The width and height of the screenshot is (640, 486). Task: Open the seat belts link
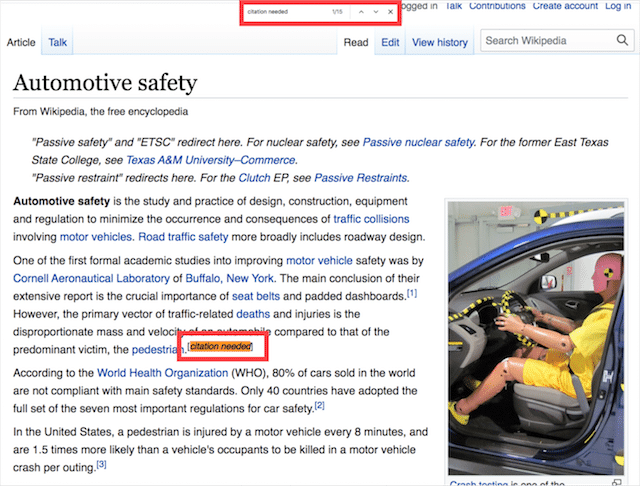click(x=256, y=296)
